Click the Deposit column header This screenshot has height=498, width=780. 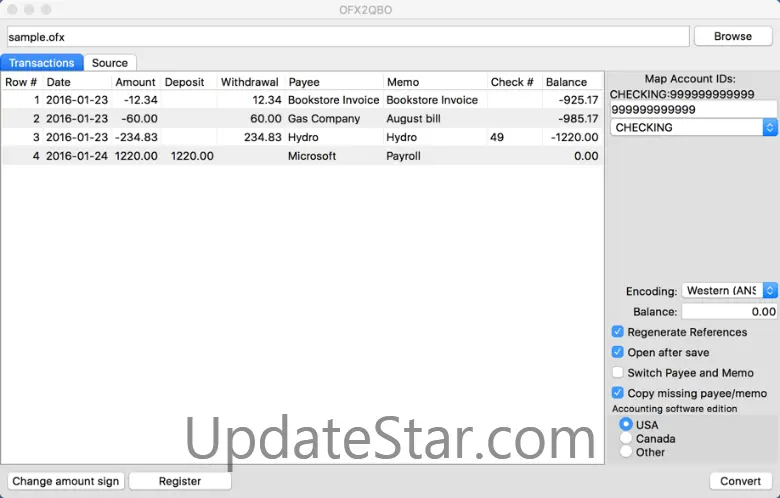pyautogui.click(x=189, y=82)
